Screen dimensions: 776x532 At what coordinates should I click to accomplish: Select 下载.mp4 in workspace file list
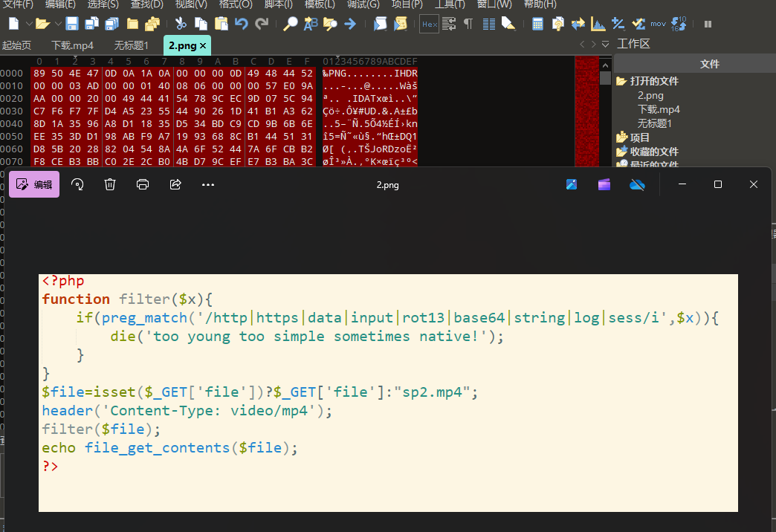click(659, 109)
